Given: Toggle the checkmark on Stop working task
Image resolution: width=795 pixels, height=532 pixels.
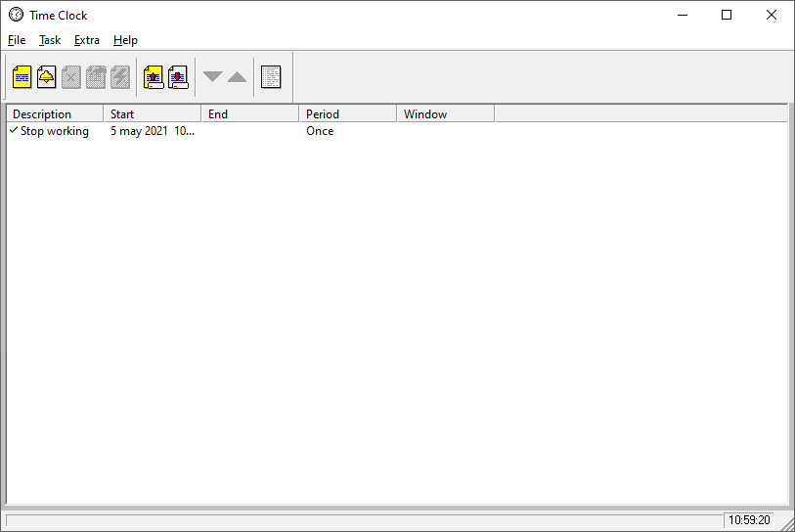Looking at the screenshot, I should (14, 130).
